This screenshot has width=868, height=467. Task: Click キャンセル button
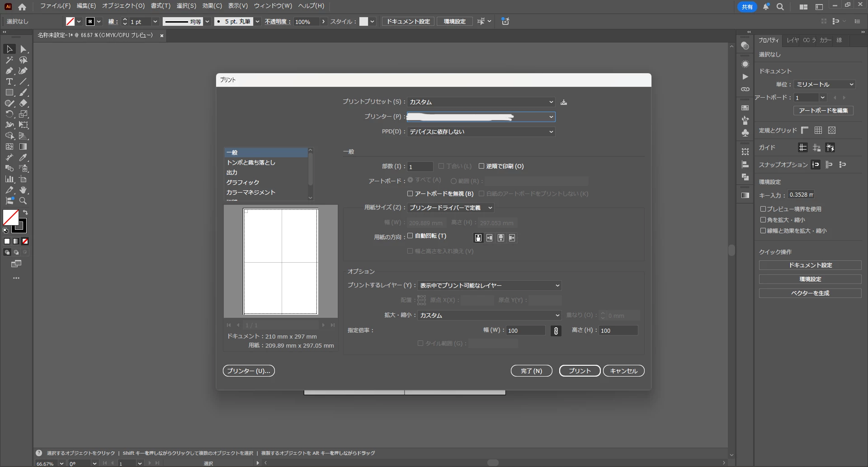point(624,371)
